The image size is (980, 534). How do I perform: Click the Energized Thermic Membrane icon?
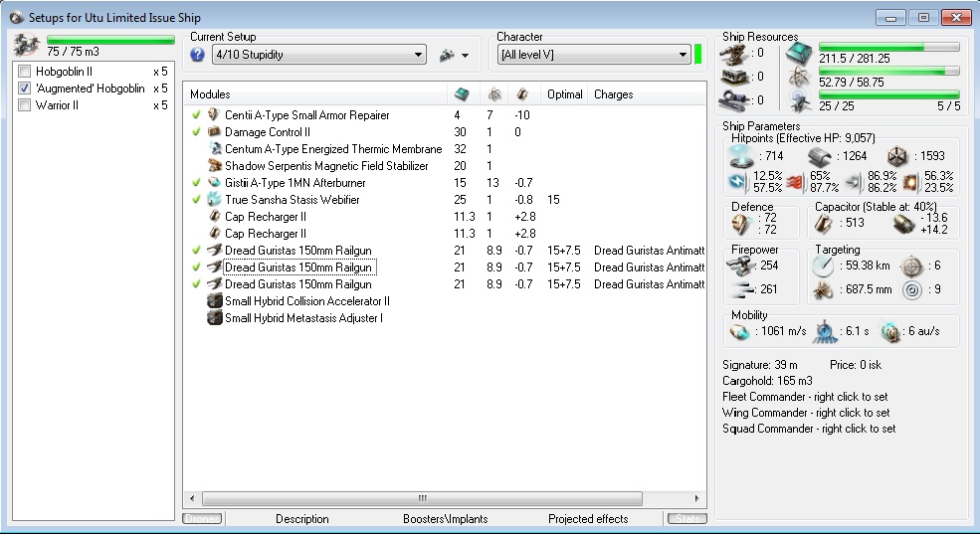pos(214,148)
